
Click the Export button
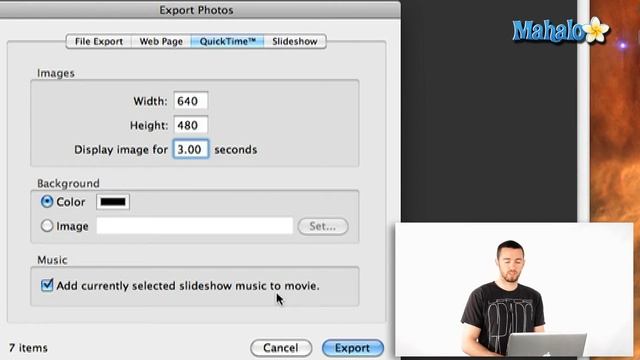pos(353,348)
